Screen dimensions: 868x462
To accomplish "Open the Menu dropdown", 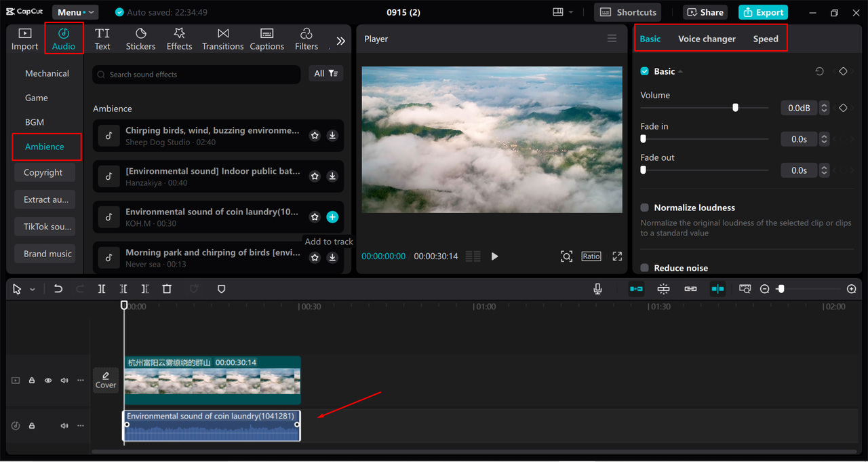I will [x=75, y=12].
